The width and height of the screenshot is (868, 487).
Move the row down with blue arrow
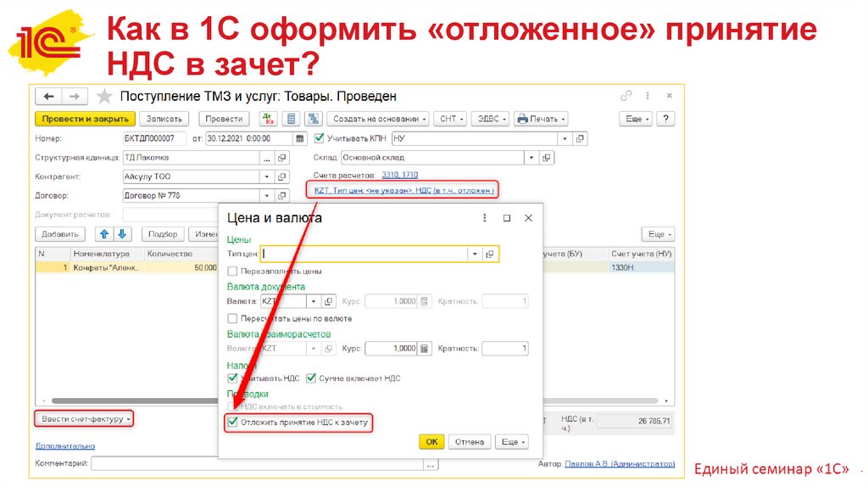122,234
